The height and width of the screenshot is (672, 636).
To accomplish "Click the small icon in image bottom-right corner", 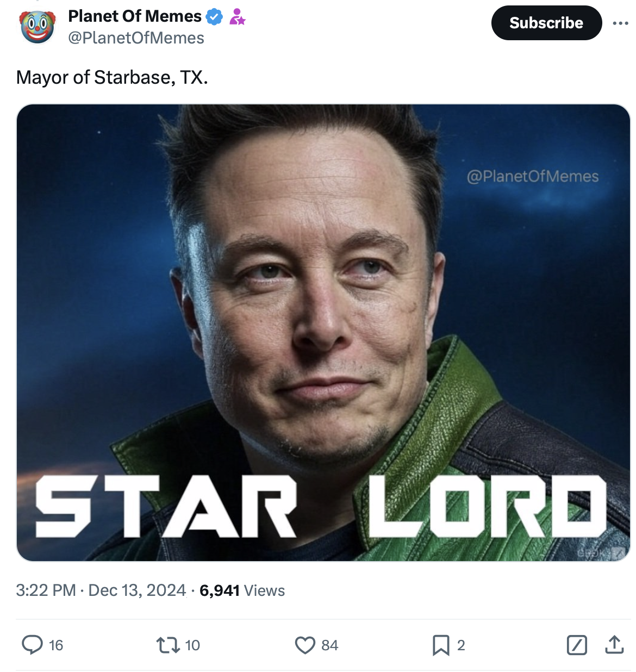I will [x=619, y=552].
